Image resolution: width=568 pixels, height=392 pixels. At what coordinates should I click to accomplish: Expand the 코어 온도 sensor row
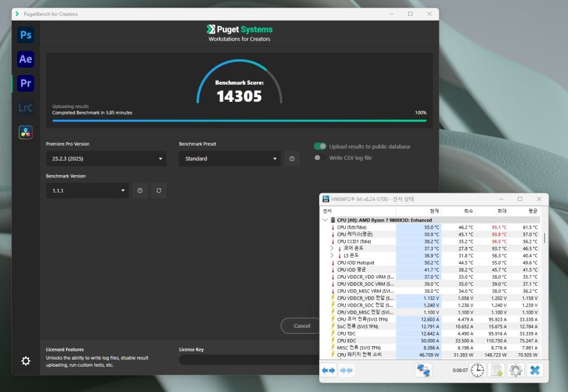(x=332, y=248)
